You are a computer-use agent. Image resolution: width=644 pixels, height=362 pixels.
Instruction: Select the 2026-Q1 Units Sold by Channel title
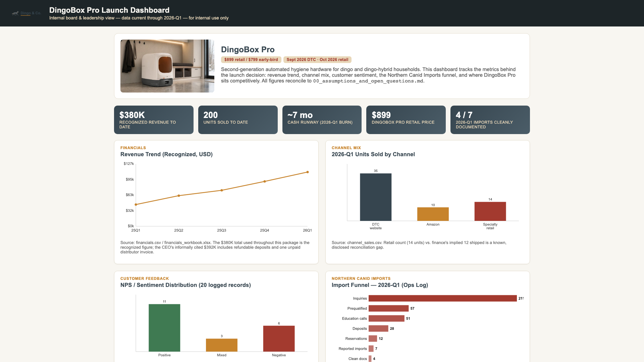coord(373,154)
